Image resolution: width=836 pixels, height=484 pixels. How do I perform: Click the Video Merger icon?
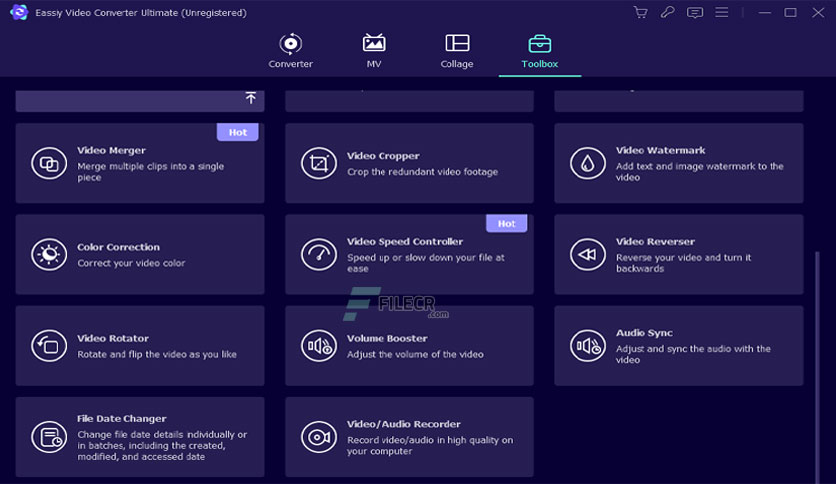49,163
